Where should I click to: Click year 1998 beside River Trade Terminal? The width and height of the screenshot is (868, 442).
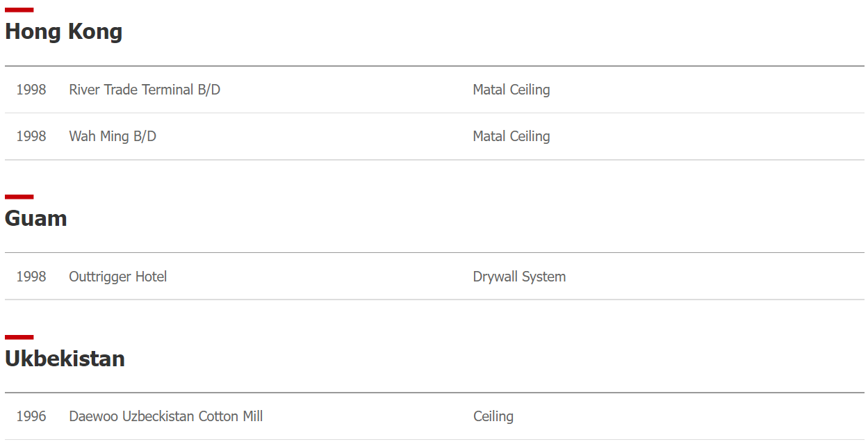pyautogui.click(x=31, y=90)
